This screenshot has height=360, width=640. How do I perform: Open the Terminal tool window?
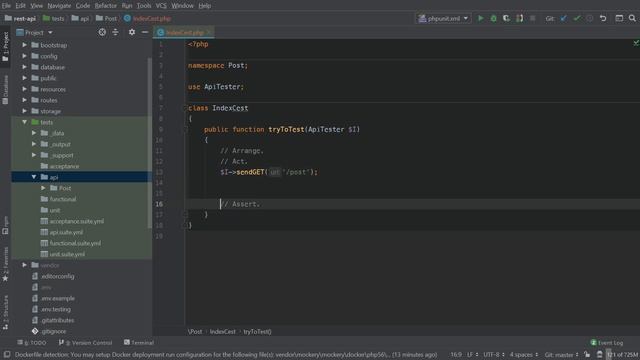pyautogui.click(x=139, y=343)
